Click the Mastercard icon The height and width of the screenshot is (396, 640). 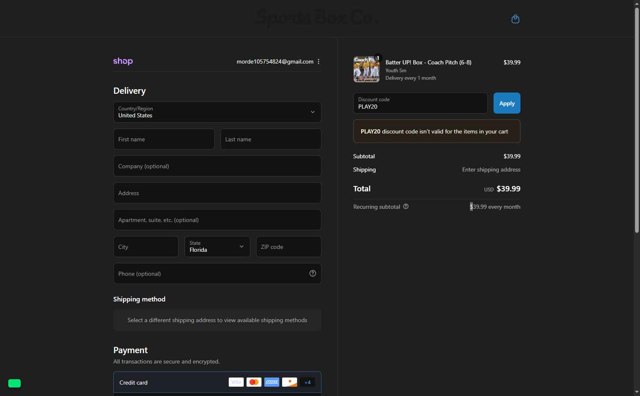point(254,382)
